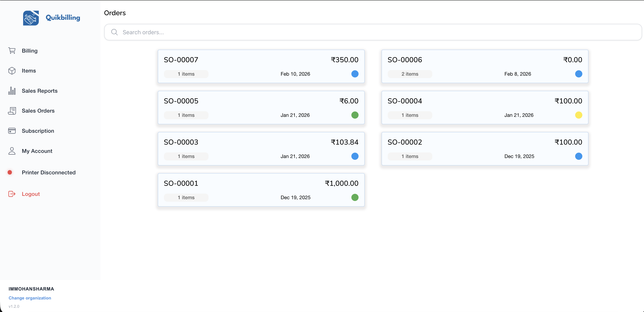Screen dimensions: 644x312
Task: Click the 2 items badge on SO-00006
Action: (x=409, y=74)
